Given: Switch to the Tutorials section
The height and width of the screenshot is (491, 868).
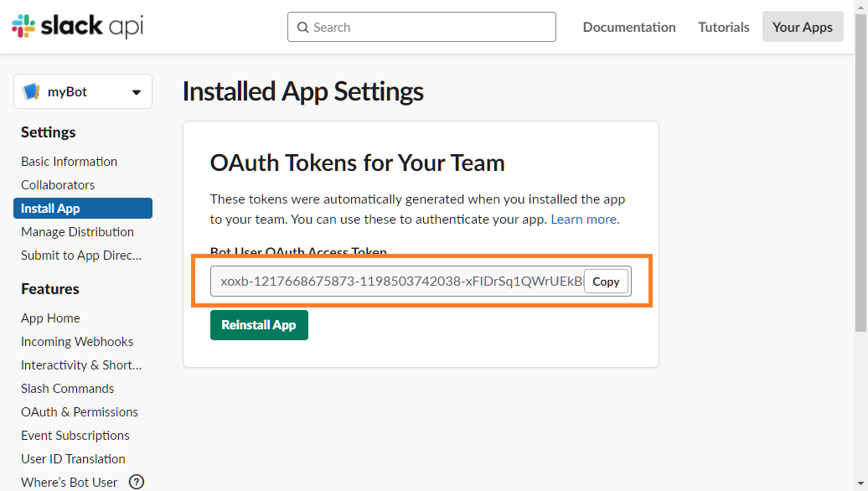Looking at the screenshot, I should [723, 27].
